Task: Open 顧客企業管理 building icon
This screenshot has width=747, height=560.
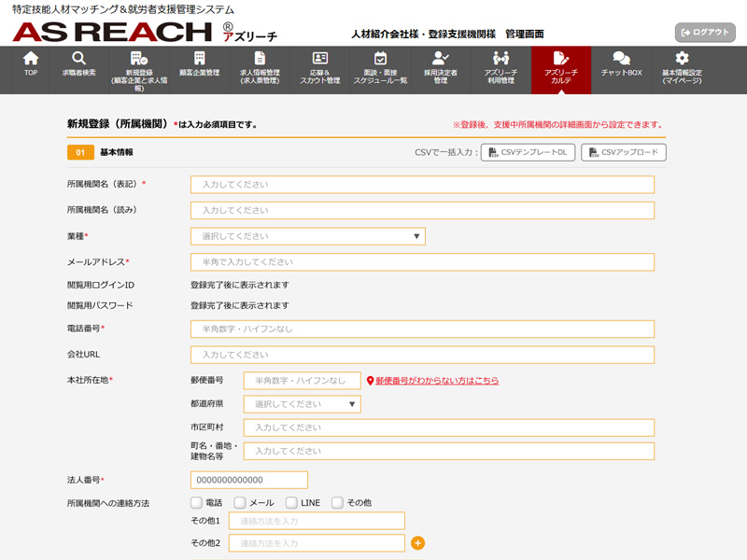Action: pos(199,58)
